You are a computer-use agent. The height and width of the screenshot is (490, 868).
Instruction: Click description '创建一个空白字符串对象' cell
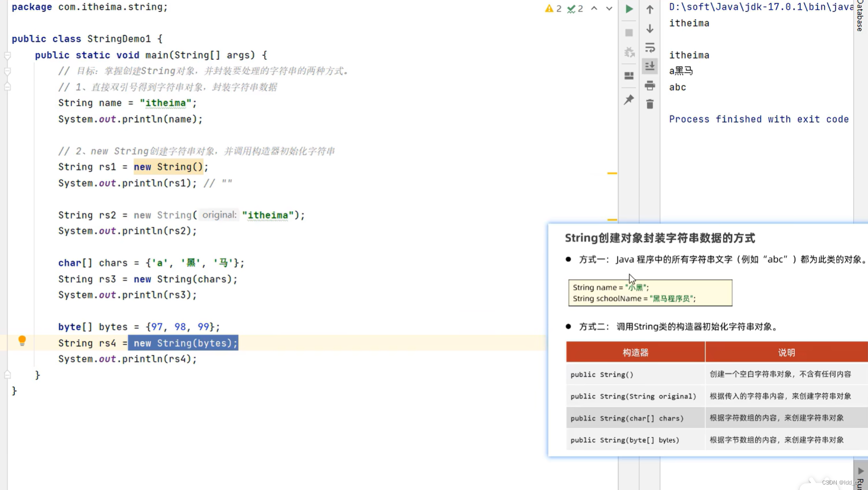[x=787, y=374]
